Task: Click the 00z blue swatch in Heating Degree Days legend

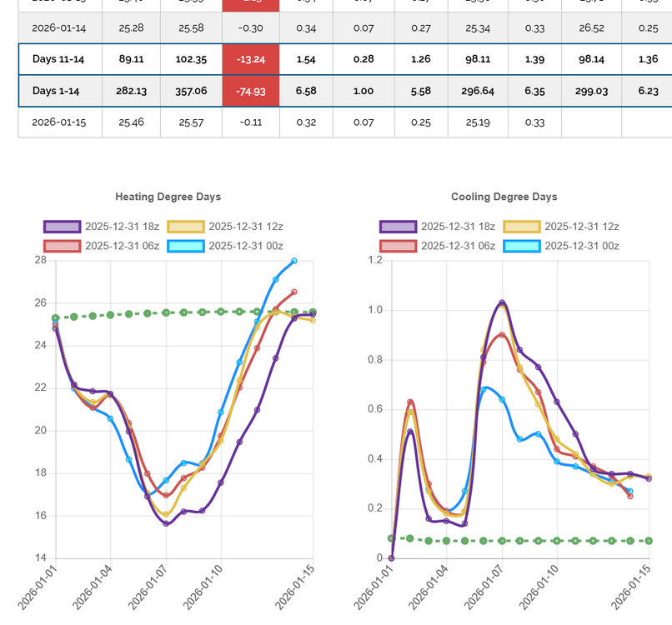Action: tap(185, 246)
